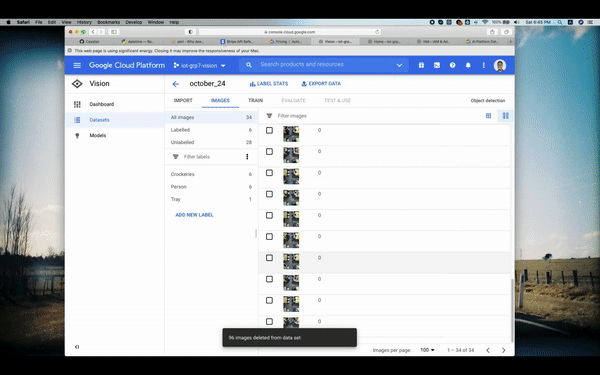Screen dimensions: 600x375
Task: Open the gift / free trial icon
Action: point(421,65)
